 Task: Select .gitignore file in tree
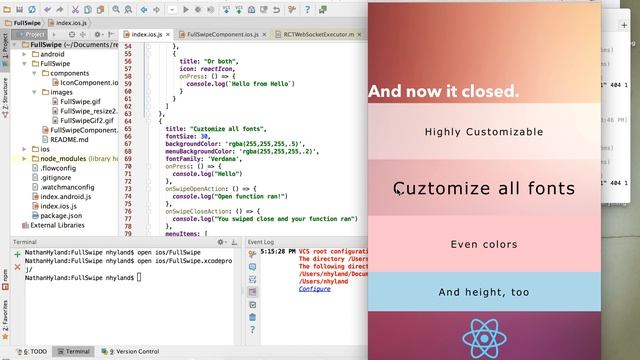click(x=51, y=178)
